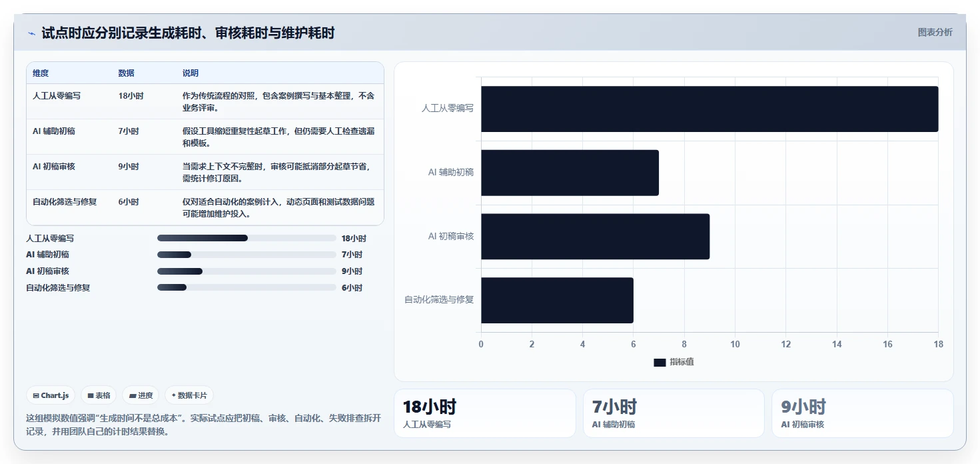980x464 pixels.
Task: Click the description starting 当需求上下文不完整时
Action: coord(278,173)
